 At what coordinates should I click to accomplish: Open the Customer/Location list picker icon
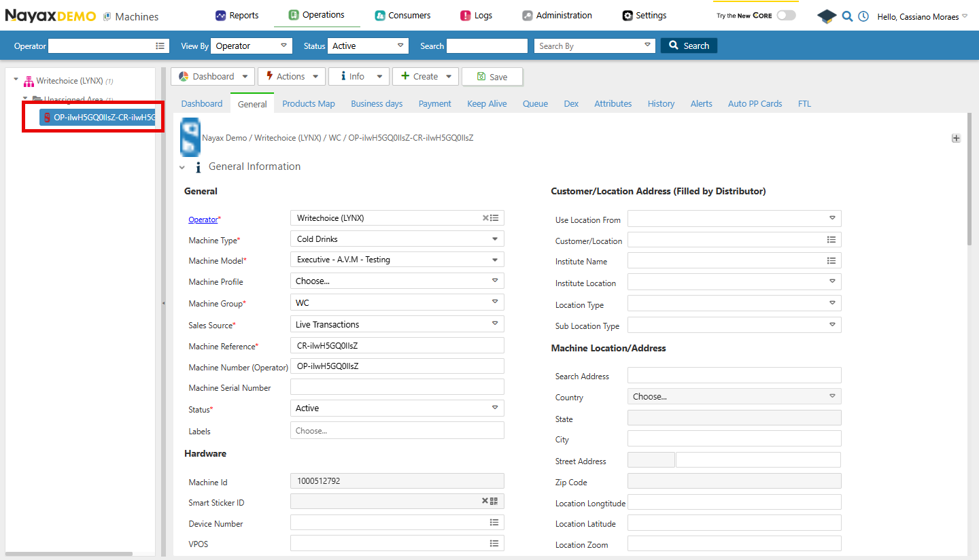[831, 240]
